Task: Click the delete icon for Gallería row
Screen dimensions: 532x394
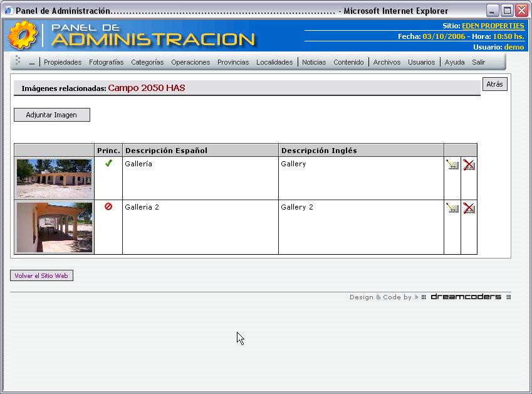Action: click(x=469, y=165)
